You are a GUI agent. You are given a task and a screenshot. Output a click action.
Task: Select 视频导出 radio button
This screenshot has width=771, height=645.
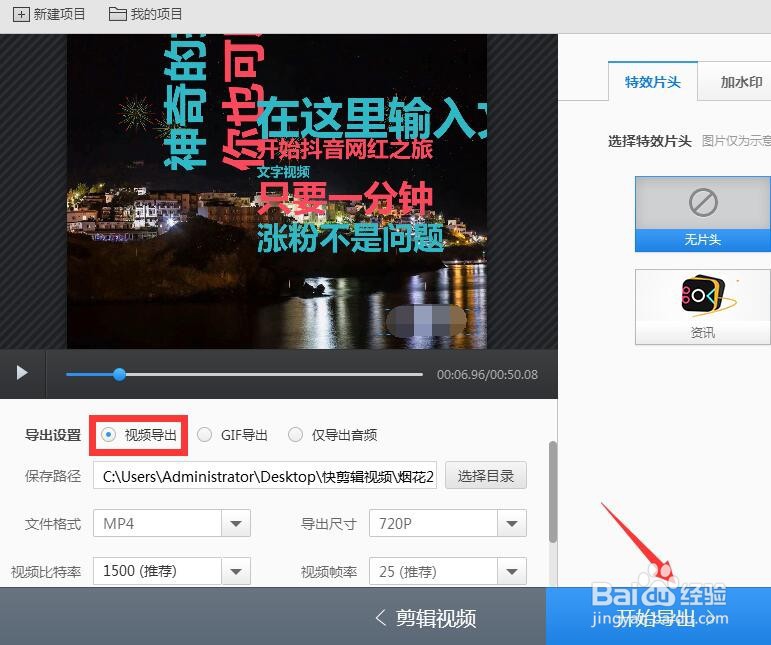(x=108, y=435)
